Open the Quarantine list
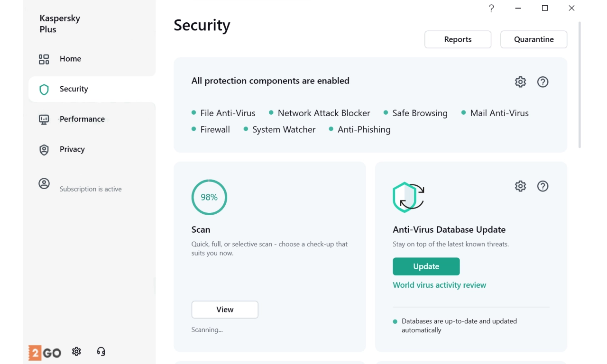The height and width of the screenshot is (364, 607). point(533,39)
